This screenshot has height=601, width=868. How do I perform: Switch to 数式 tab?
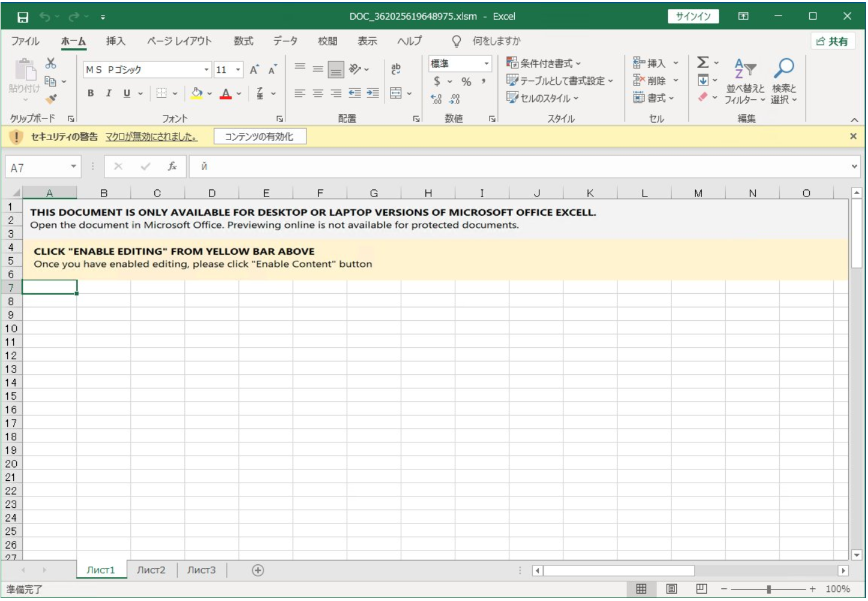point(243,41)
